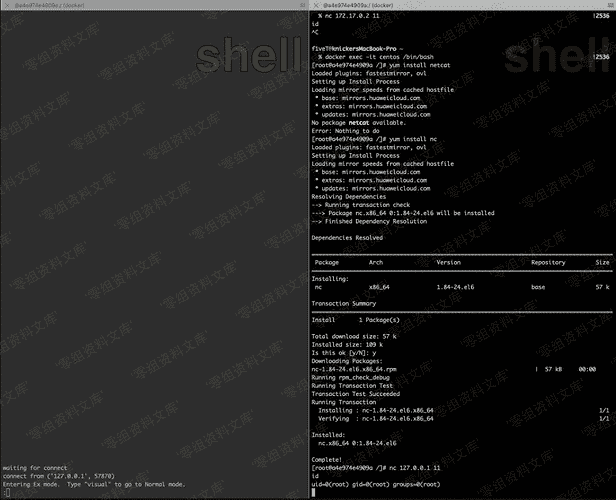This screenshot has height=500, width=616.
Task: Click the 'Complete!' line in right pane
Action: (x=328, y=459)
